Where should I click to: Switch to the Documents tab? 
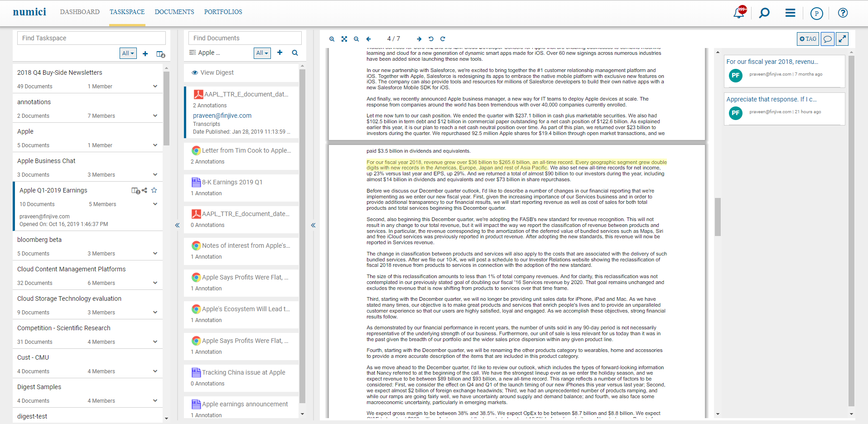[174, 12]
